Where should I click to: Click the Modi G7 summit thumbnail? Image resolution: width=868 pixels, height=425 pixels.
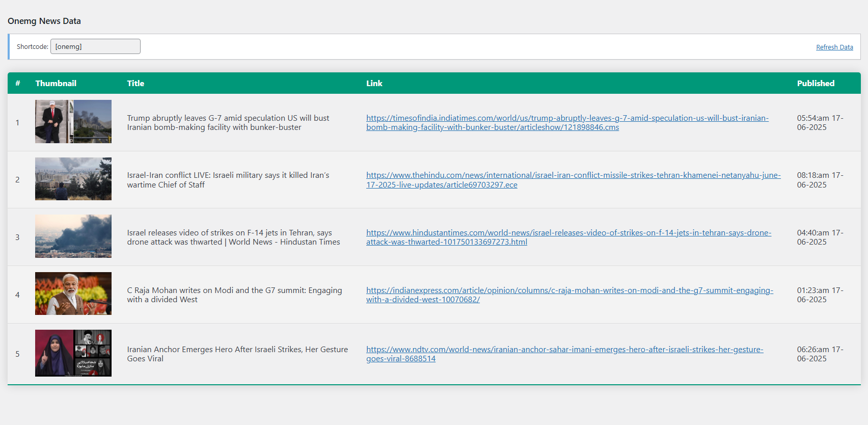73,294
